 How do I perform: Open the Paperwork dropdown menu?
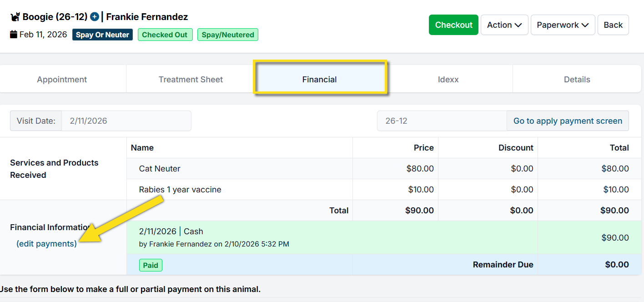pos(563,25)
